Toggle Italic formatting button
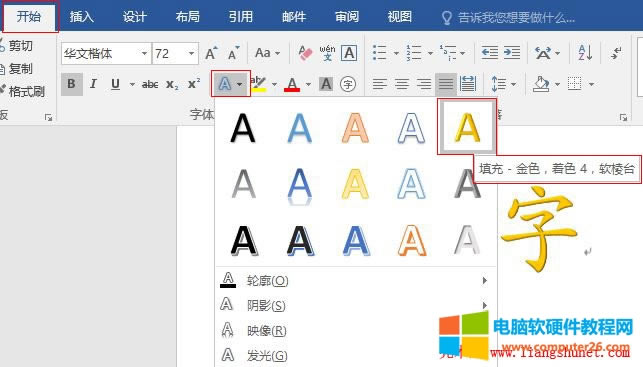The image size is (643, 367). click(x=93, y=84)
